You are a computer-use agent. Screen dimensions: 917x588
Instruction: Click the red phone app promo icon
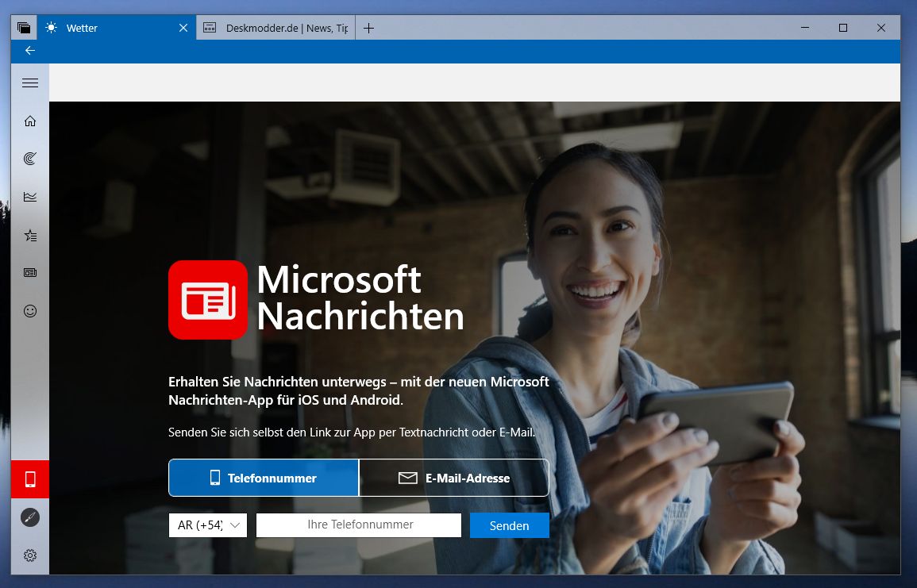(30, 479)
